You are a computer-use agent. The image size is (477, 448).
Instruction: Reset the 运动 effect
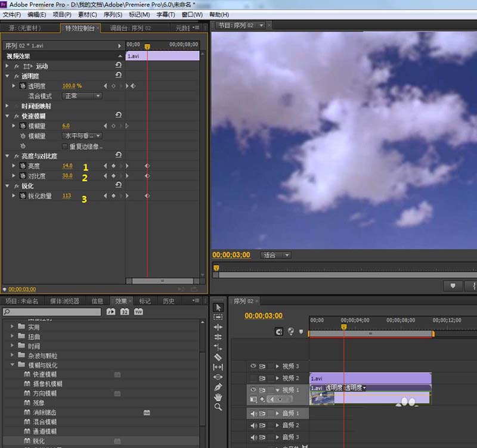[118, 65]
